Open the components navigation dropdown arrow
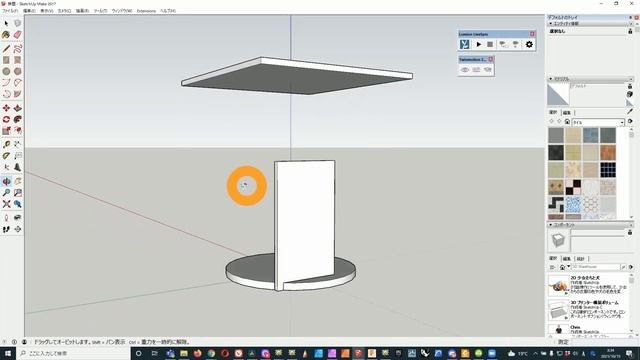The width and height of the screenshot is (640, 360). pyautogui.click(x=568, y=267)
